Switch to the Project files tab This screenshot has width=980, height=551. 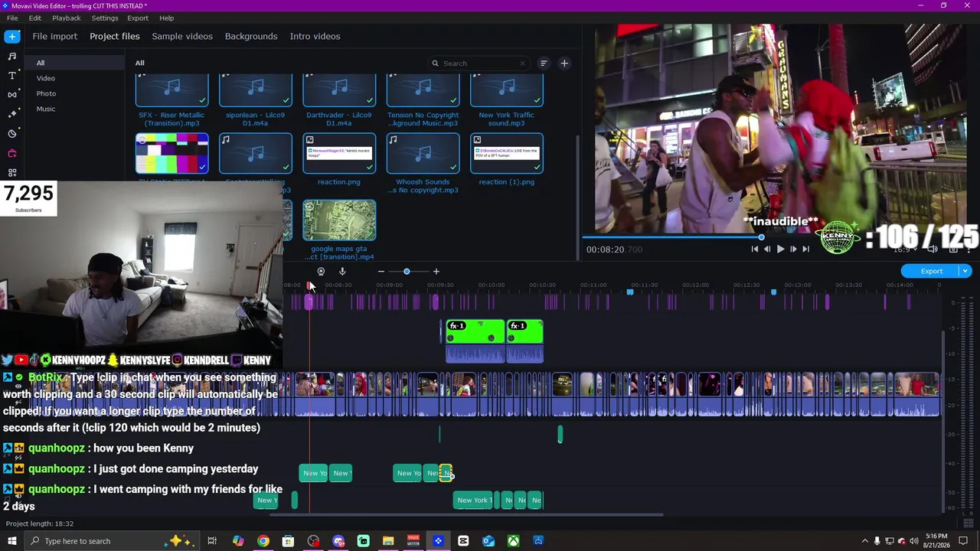pos(115,36)
